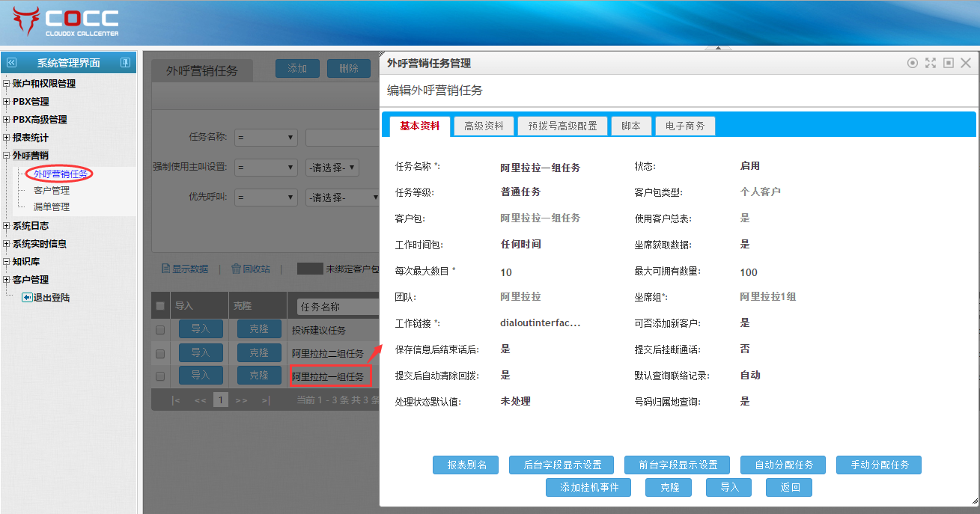Open the 回收站 recycle bin

(250, 269)
